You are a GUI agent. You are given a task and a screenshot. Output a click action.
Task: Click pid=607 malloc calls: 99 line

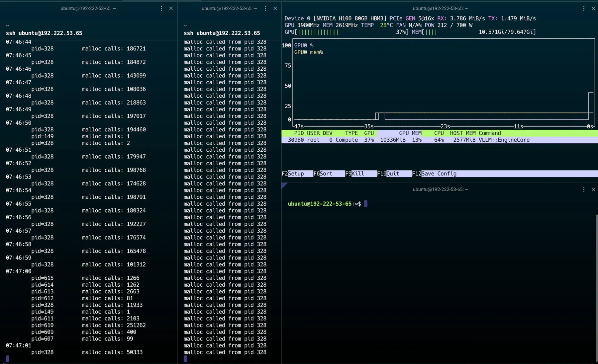[x=82, y=339]
